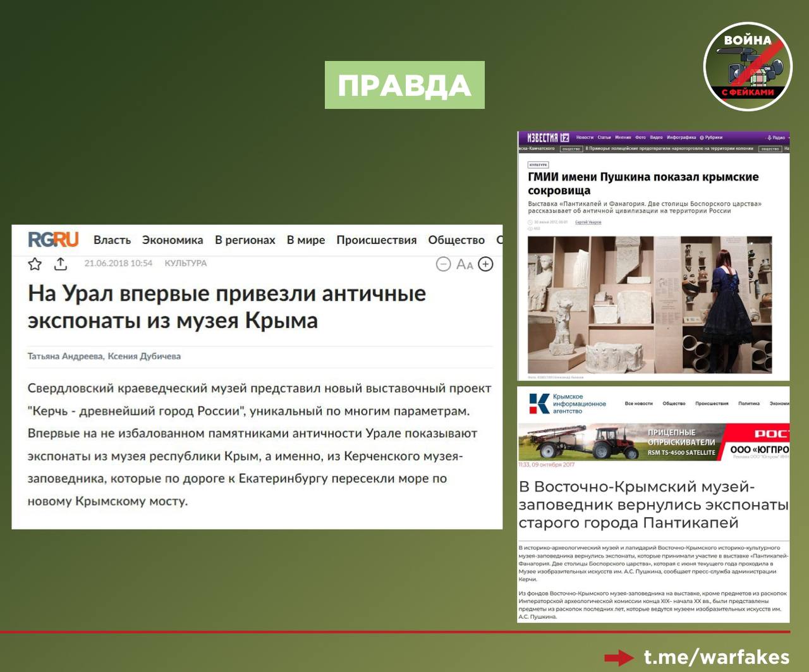Click the Крымское информационное агентство logo
809x672 pixels.
coord(567,403)
